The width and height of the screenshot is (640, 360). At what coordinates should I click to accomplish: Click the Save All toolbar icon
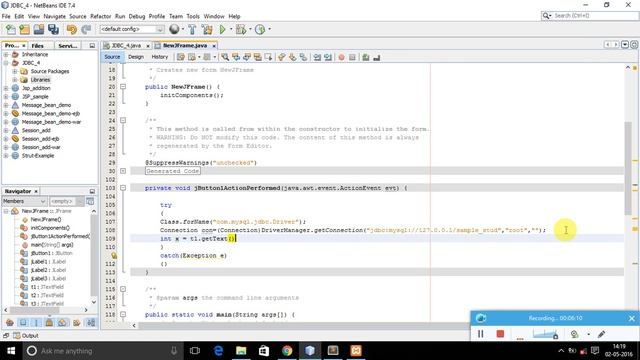(53, 29)
